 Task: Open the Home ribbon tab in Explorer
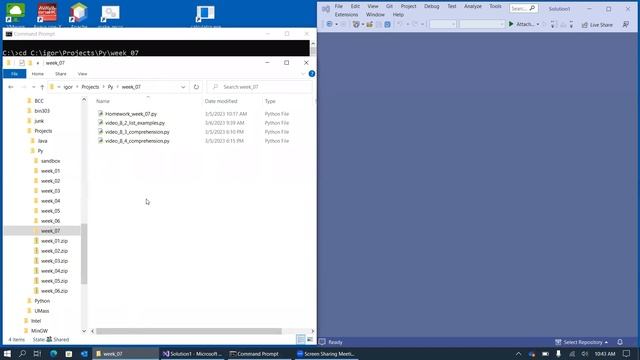coord(38,74)
